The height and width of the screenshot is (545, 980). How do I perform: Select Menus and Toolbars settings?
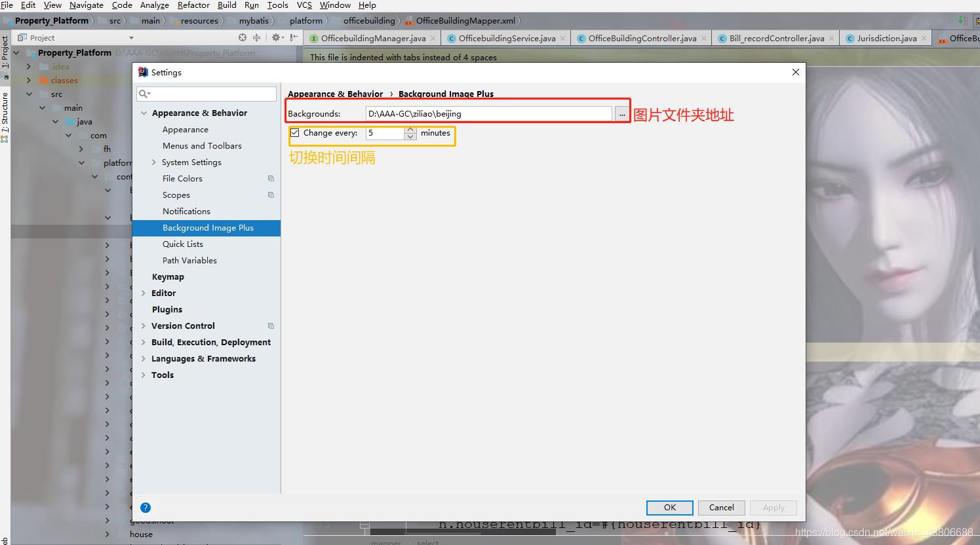[202, 146]
